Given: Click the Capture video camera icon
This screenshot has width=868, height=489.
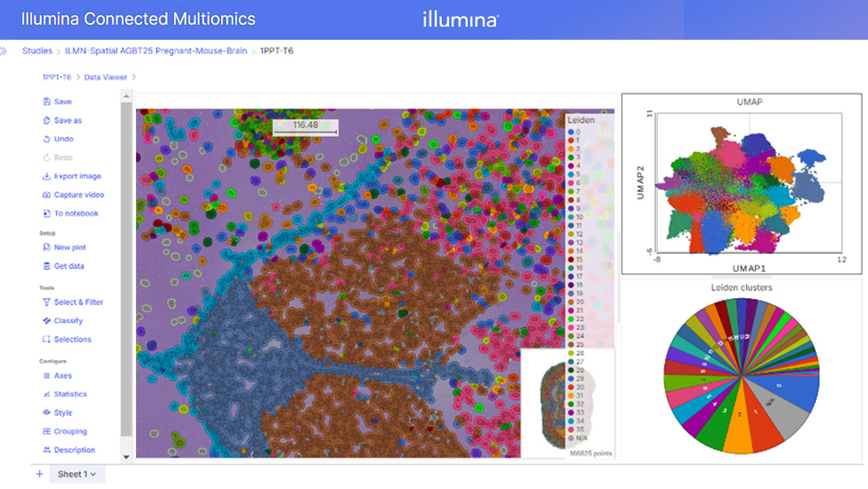Looking at the screenshot, I should (47, 195).
